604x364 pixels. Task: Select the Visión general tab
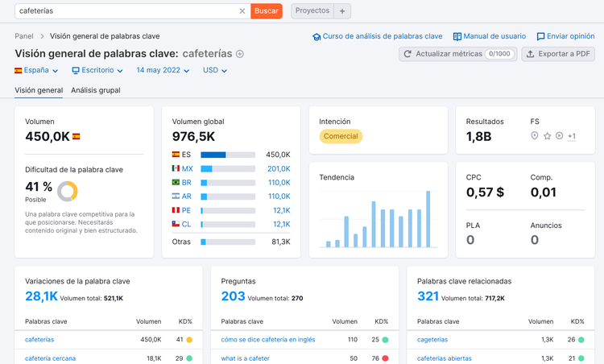pyautogui.click(x=39, y=90)
